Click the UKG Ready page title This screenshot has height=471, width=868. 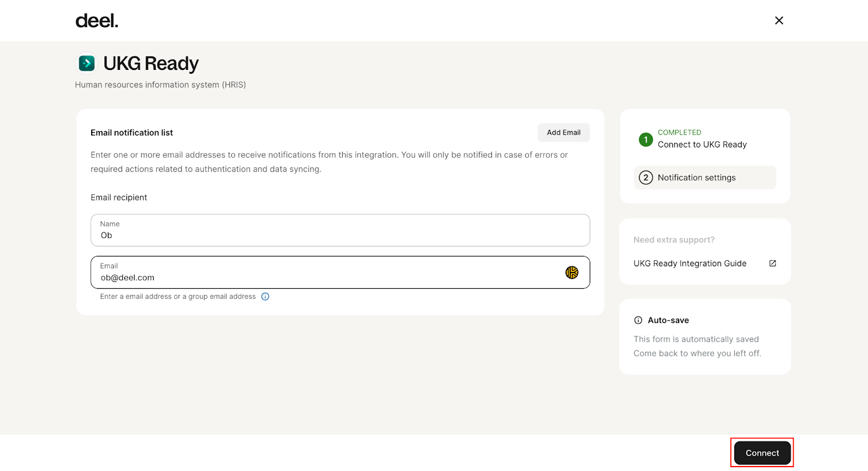pos(151,63)
